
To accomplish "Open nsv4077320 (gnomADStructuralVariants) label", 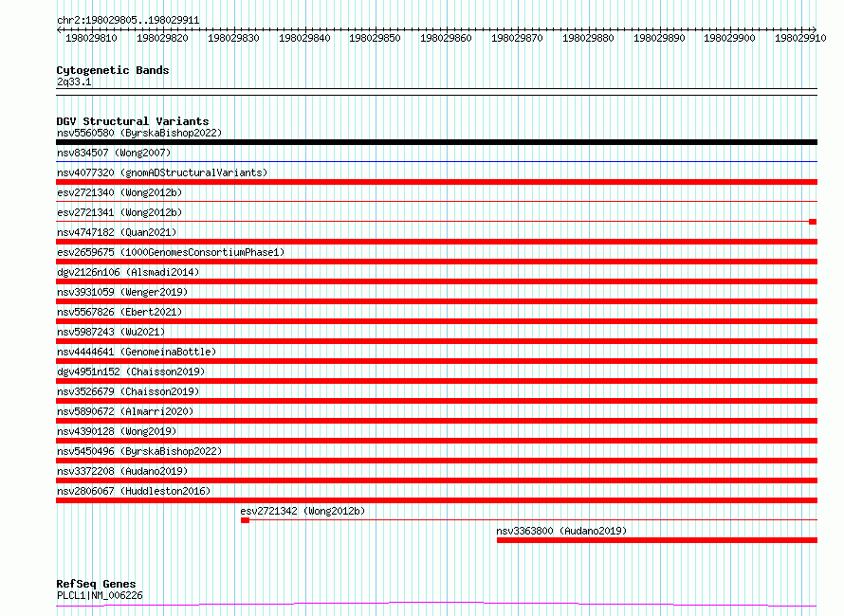I will coord(162,172).
